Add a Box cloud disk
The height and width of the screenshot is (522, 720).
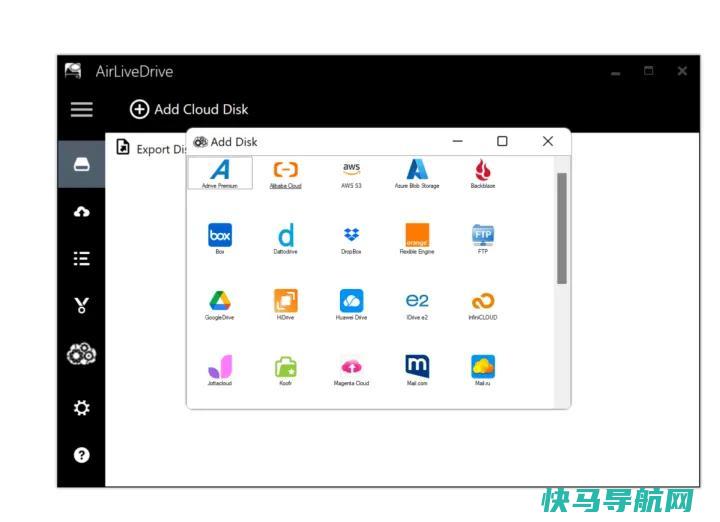[x=220, y=239]
